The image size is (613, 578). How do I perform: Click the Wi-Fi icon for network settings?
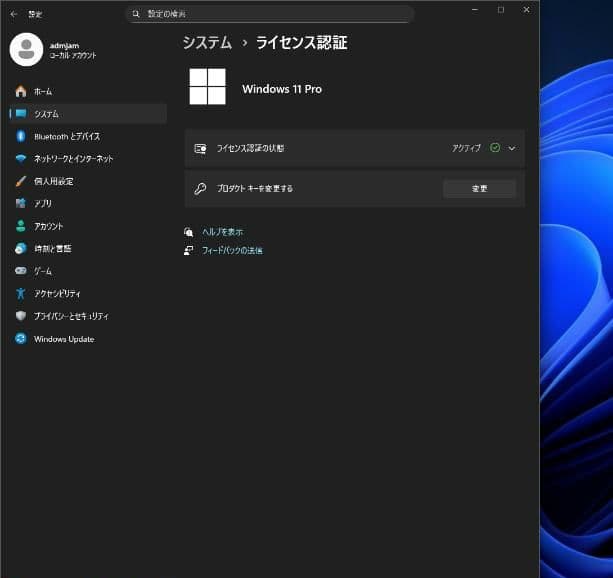(x=21, y=158)
